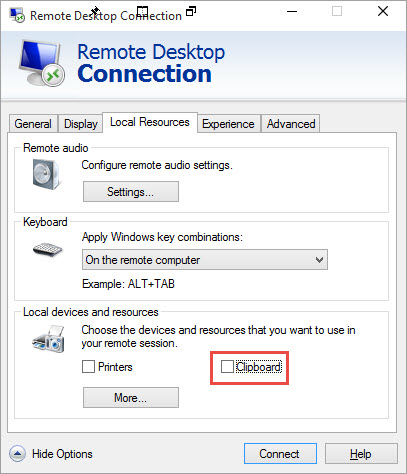Click the Help button

tap(361, 454)
